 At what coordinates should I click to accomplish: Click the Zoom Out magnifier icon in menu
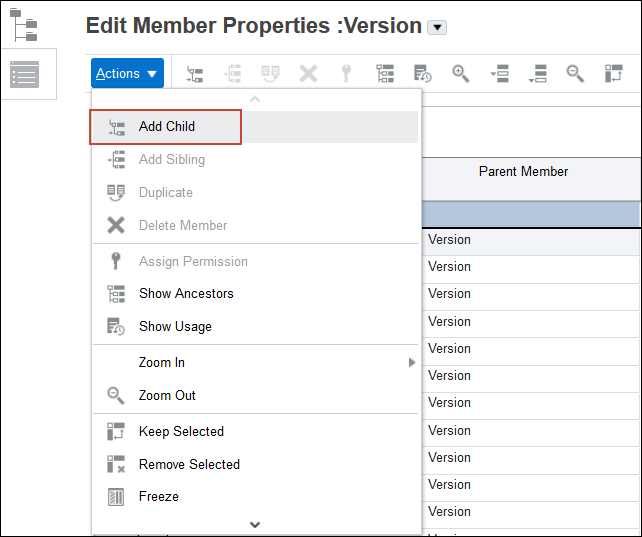pyautogui.click(x=116, y=396)
